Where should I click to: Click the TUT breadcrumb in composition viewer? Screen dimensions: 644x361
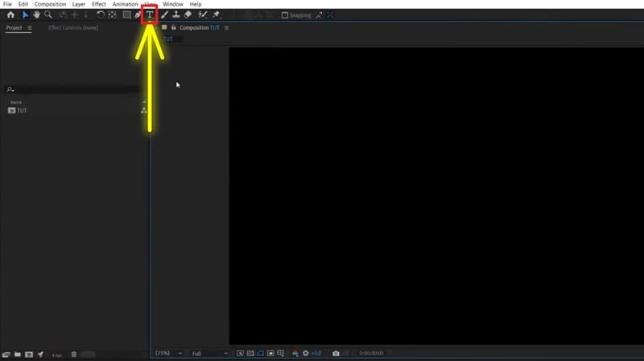(168, 39)
